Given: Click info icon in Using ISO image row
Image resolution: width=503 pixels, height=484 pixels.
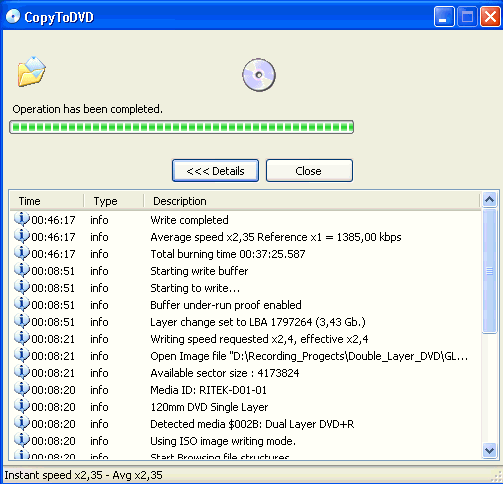Looking at the screenshot, I should click(22, 440).
